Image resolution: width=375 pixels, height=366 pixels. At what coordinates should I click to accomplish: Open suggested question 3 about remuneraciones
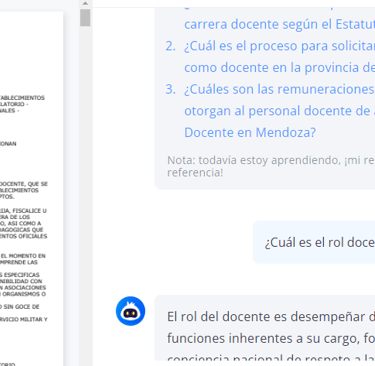tap(279, 111)
